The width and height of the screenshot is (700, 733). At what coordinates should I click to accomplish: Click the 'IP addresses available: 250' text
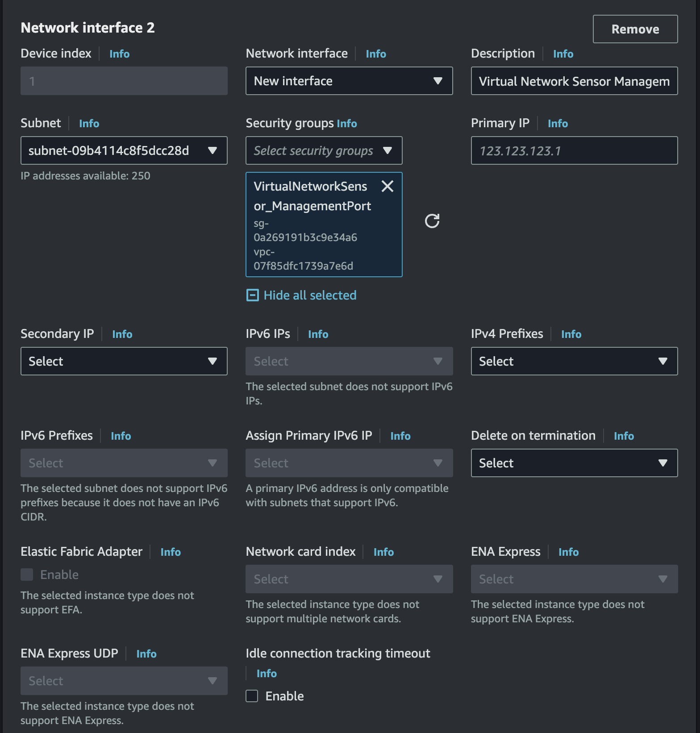pos(85,175)
